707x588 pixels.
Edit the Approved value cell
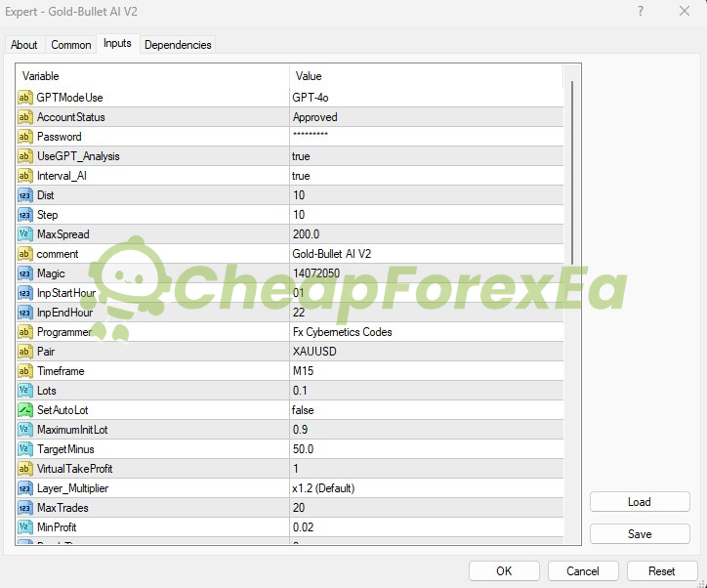(427, 117)
